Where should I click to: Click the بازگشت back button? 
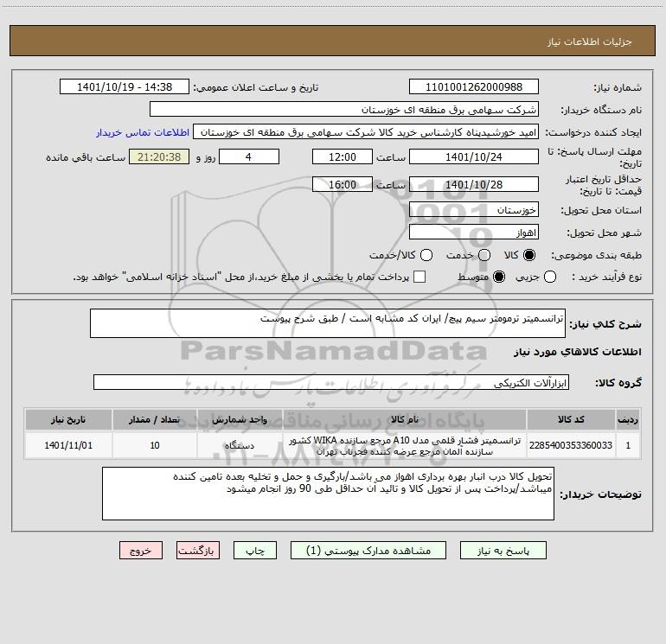pos(198,551)
